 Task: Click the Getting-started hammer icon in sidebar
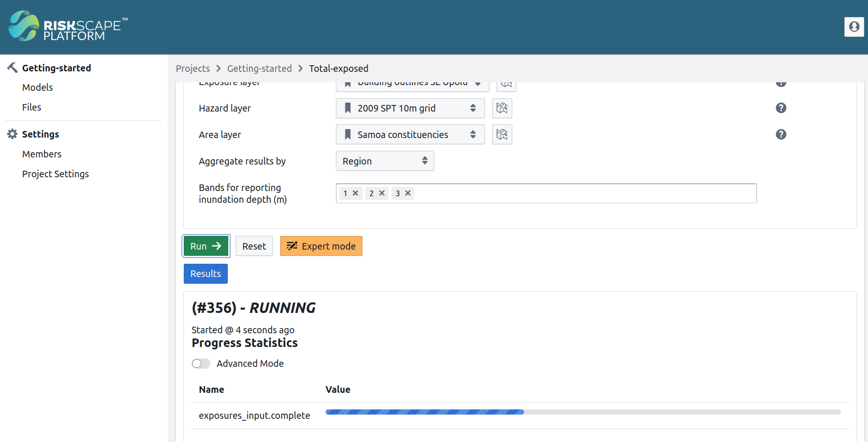[12, 68]
